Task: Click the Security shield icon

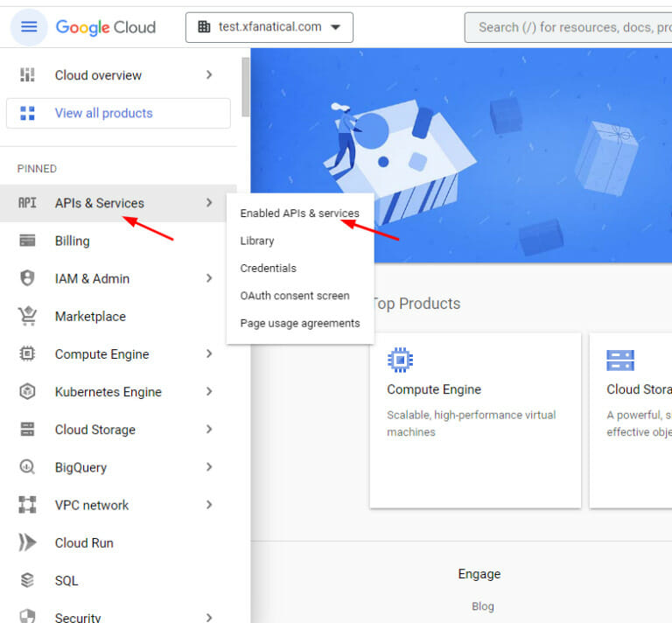Action: point(27,617)
